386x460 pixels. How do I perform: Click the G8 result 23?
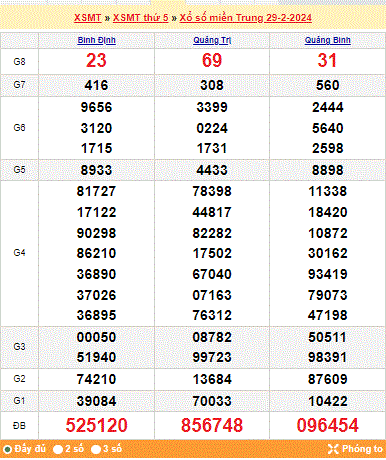tap(96, 61)
